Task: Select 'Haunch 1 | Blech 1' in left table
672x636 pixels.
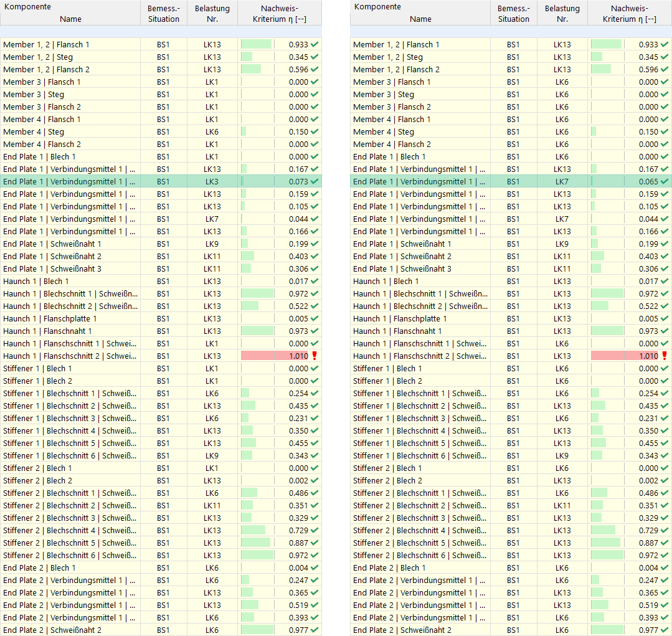Action: (x=36, y=281)
